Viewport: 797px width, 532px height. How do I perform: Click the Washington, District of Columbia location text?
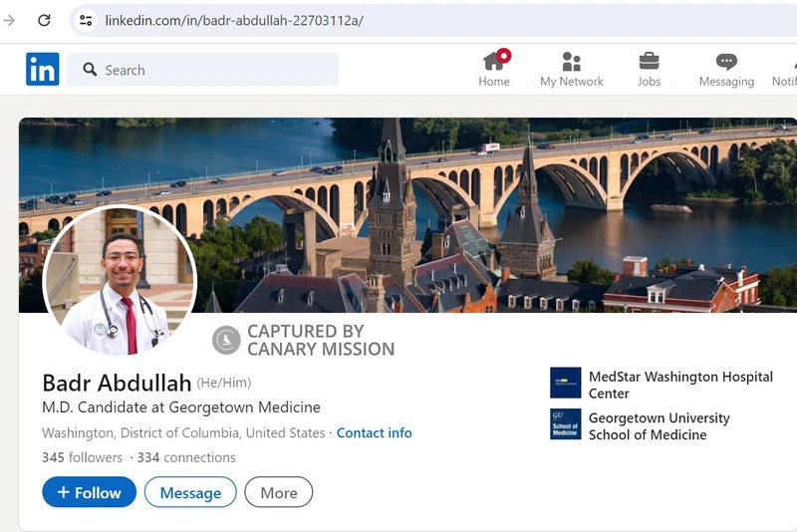183,433
